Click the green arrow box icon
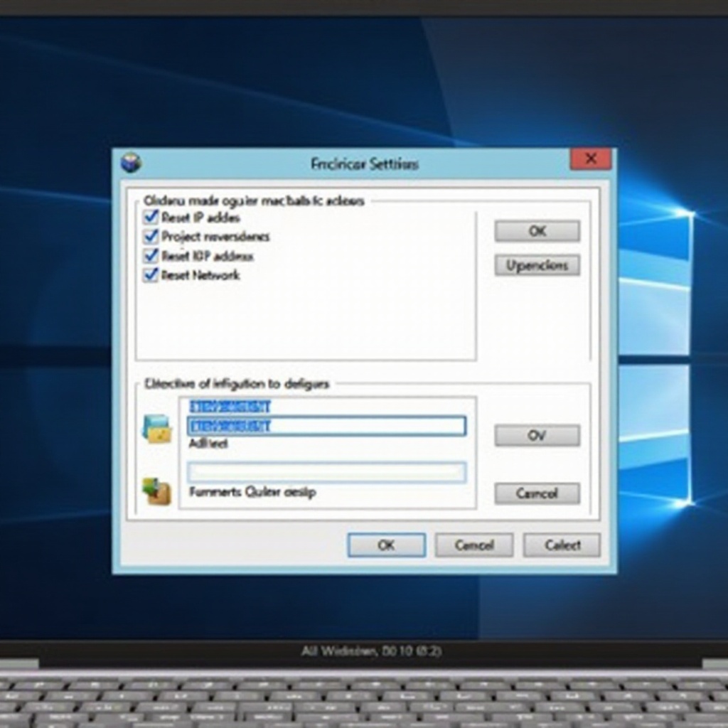This screenshot has height=728, width=728. coord(157,491)
